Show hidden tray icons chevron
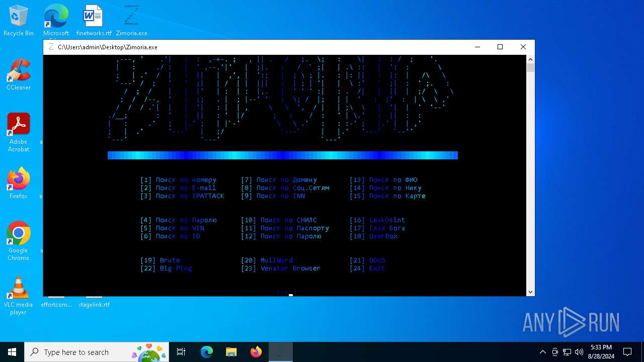This screenshot has height=362, width=644. pyautogui.click(x=542, y=352)
